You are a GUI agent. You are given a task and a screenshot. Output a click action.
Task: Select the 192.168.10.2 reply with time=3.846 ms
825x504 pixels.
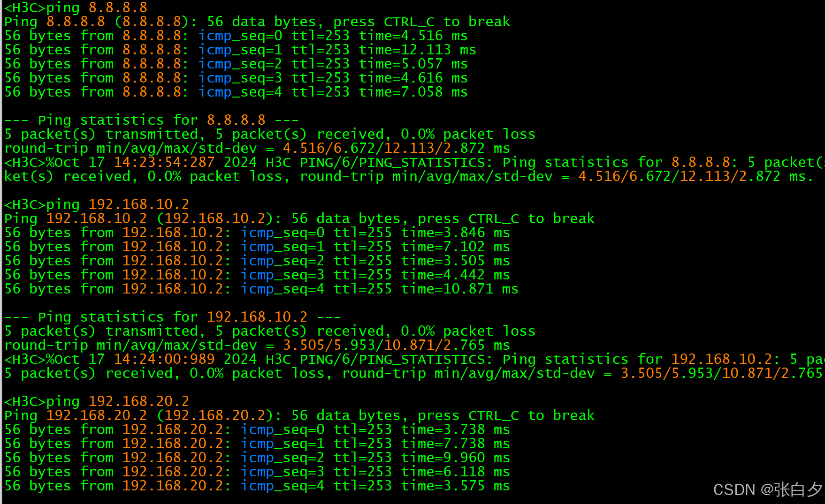tap(257, 233)
